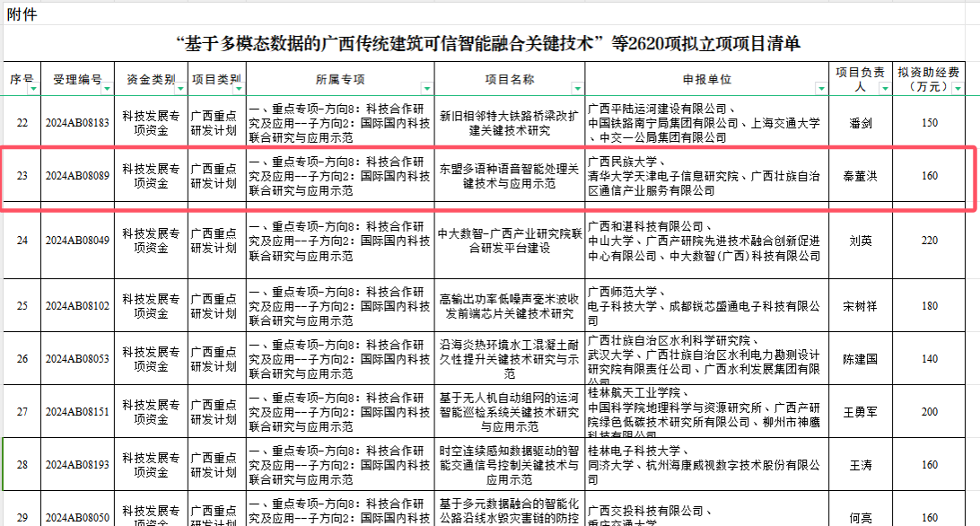
Task: Select project name 中大数智-广西产业研究院联合研发平台建设
Action: tap(507, 241)
